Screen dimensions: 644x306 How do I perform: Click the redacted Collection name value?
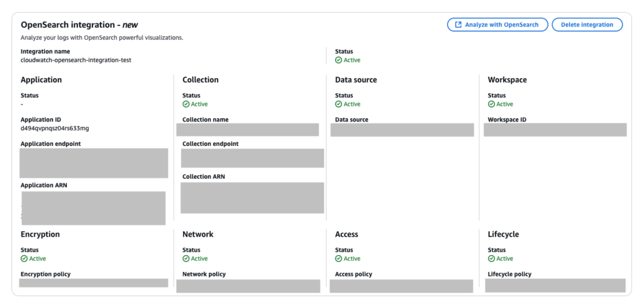click(x=248, y=130)
